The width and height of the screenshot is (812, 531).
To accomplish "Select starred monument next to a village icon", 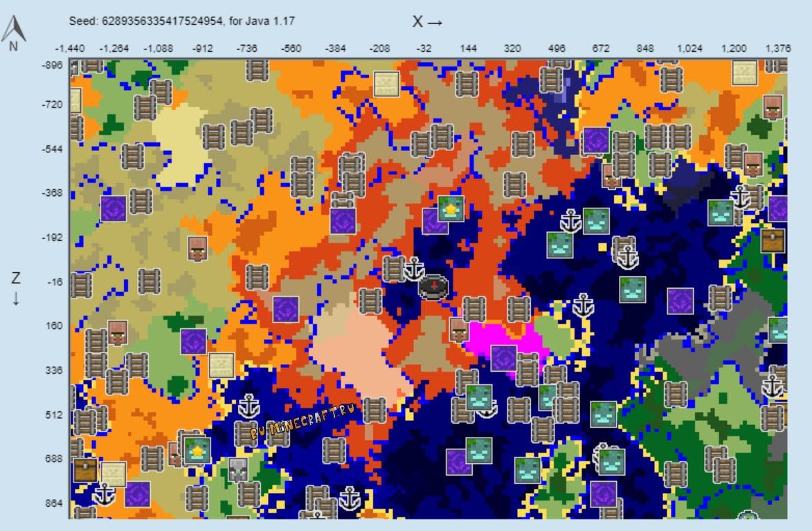I will tap(197, 451).
